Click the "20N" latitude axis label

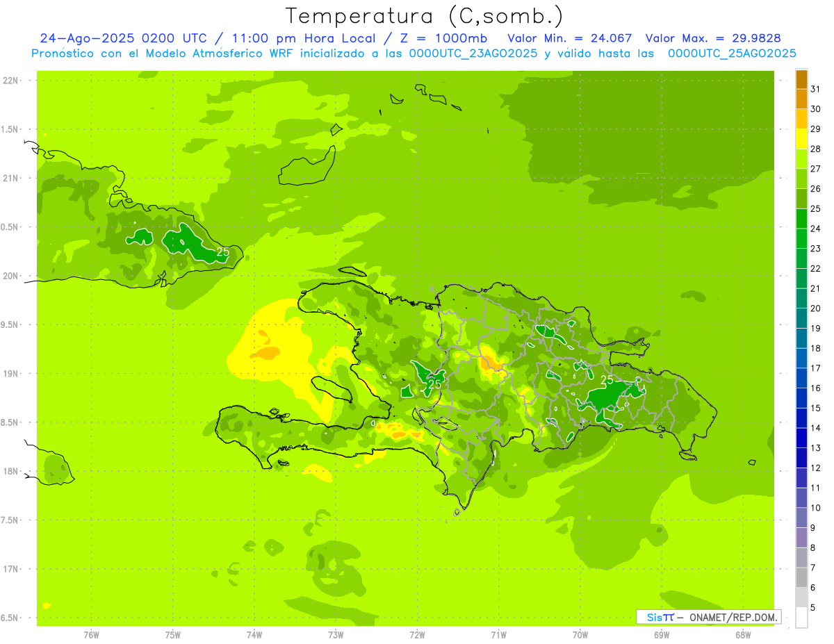click(x=10, y=276)
